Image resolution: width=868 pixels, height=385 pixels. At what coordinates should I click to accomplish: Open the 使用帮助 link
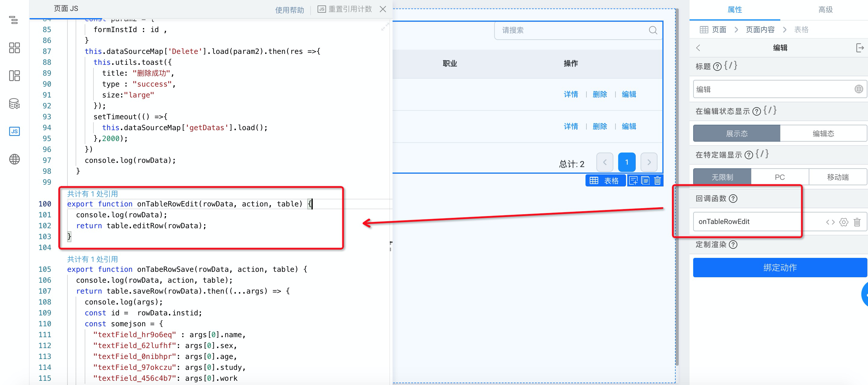289,10
